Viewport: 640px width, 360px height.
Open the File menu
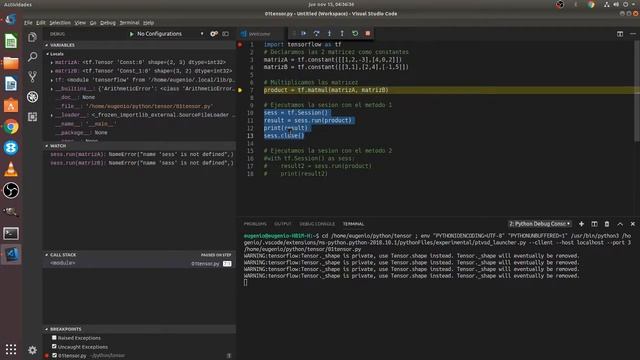[x=28, y=23]
